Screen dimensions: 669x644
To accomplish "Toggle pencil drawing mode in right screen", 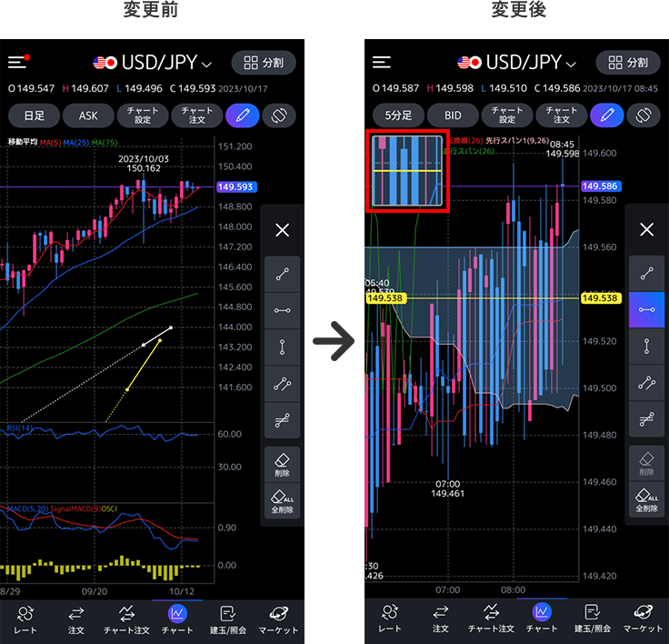I will [x=606, y=116].
